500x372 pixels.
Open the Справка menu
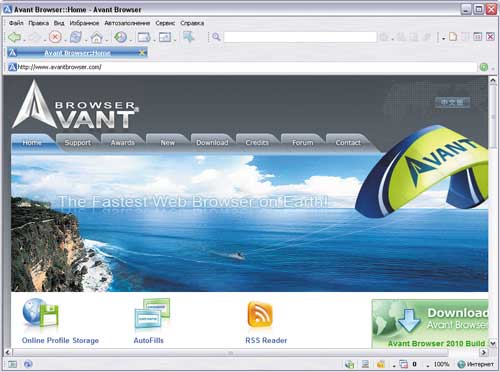click(192, 23)
